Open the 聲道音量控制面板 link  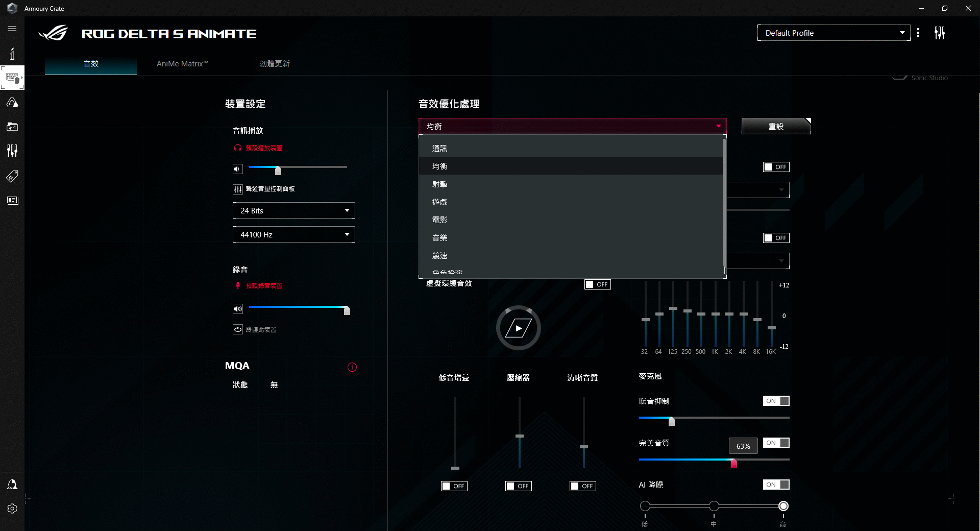point(270,189)
